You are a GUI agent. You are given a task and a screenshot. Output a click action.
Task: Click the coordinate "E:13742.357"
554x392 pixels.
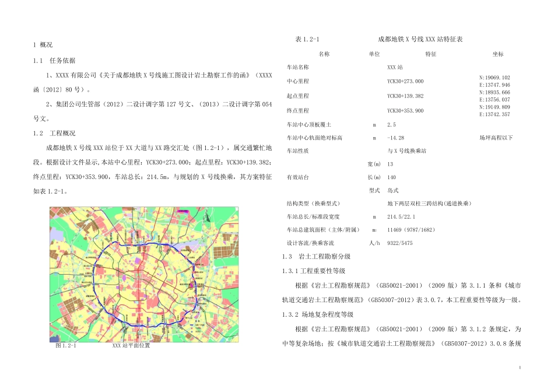495,114
